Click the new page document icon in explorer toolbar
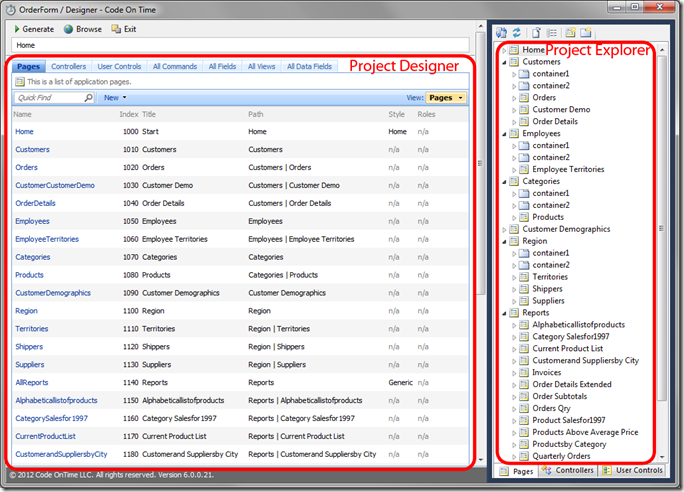The width and height of the screenshot is (684, 492). [x=537, y=33]
